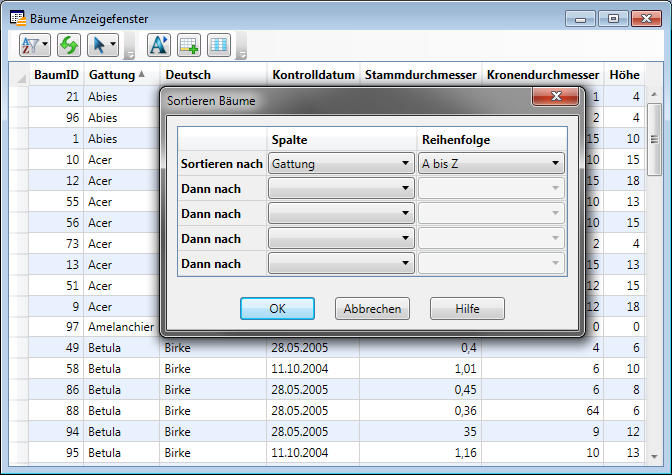Open the Sortieren nach Spalte dropdown
Screen dimensions: 672x475
[x=341, y=163]
